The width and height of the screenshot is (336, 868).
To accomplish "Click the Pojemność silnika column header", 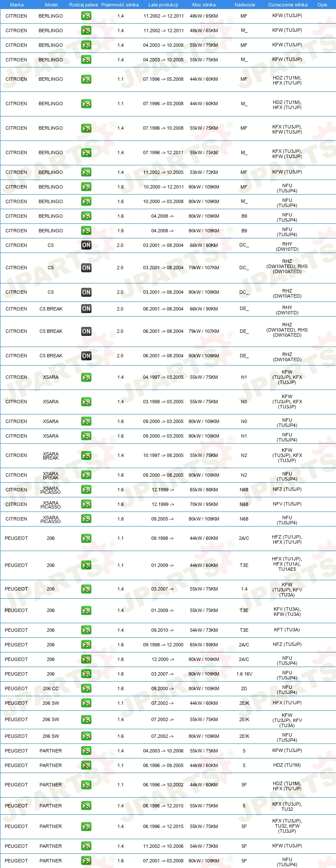I will pos(120,5).
